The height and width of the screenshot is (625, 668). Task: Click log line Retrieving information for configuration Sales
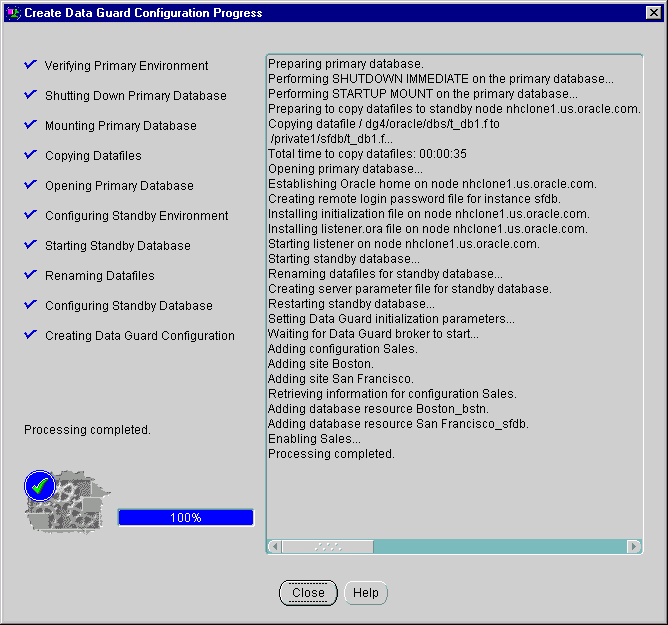tap(392, 394)
